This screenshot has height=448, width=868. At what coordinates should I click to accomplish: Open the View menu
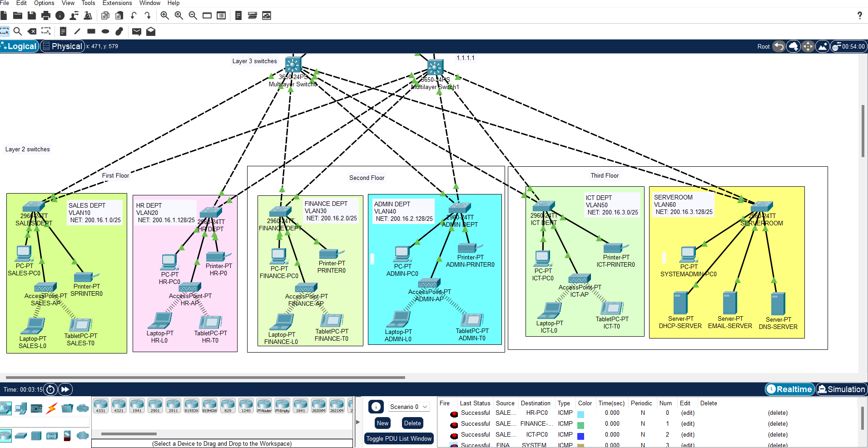(68, 3)
